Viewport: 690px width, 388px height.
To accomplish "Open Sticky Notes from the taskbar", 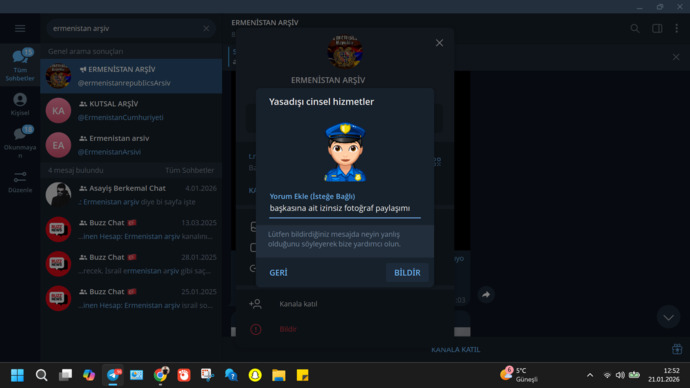I will (x=302, y=375).
